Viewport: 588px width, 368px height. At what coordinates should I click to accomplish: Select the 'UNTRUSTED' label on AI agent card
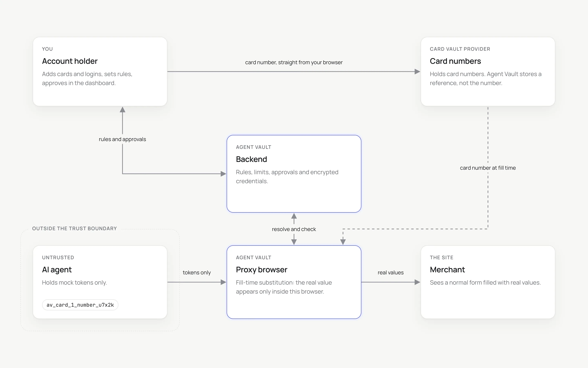click(58, 258)
